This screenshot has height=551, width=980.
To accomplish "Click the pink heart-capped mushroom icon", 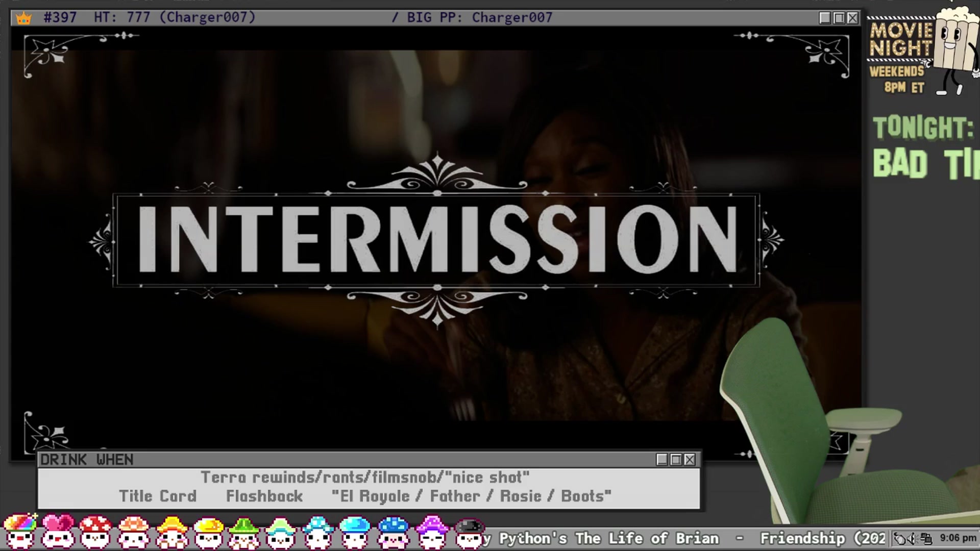I will [58, 532].
